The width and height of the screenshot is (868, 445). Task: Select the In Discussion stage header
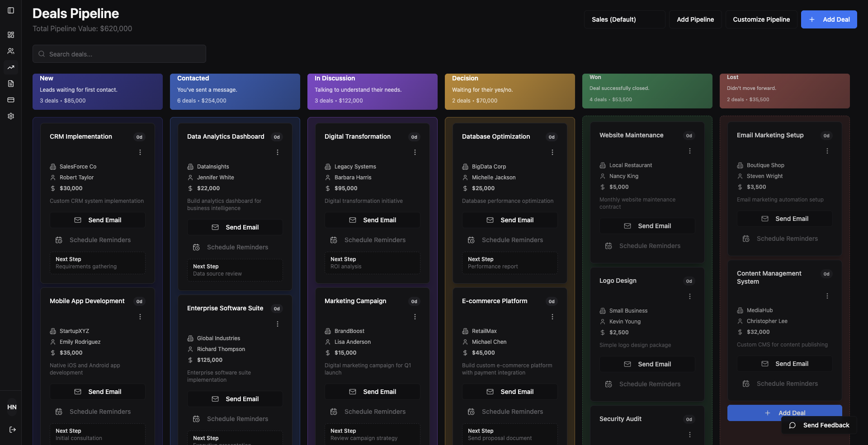click(x=373, y=92)
